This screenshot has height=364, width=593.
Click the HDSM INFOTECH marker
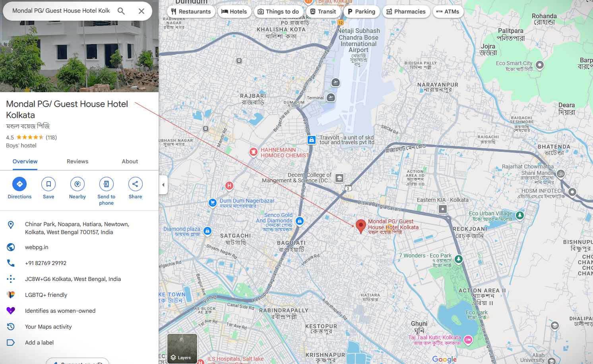(x=572, y=192)
